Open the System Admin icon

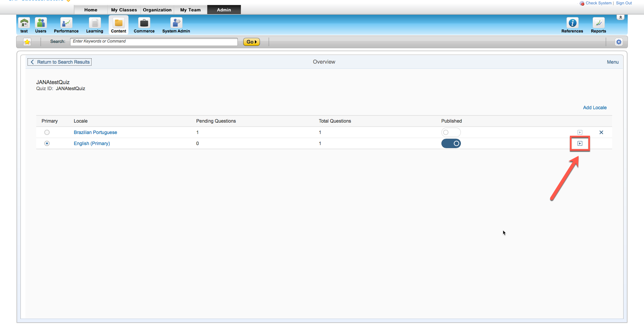coord(176,23)
